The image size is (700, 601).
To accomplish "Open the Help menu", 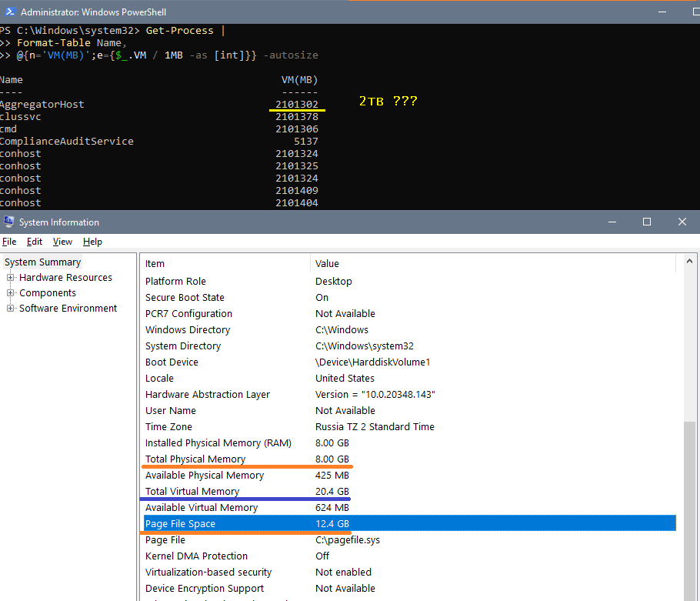I will (92, 242).
